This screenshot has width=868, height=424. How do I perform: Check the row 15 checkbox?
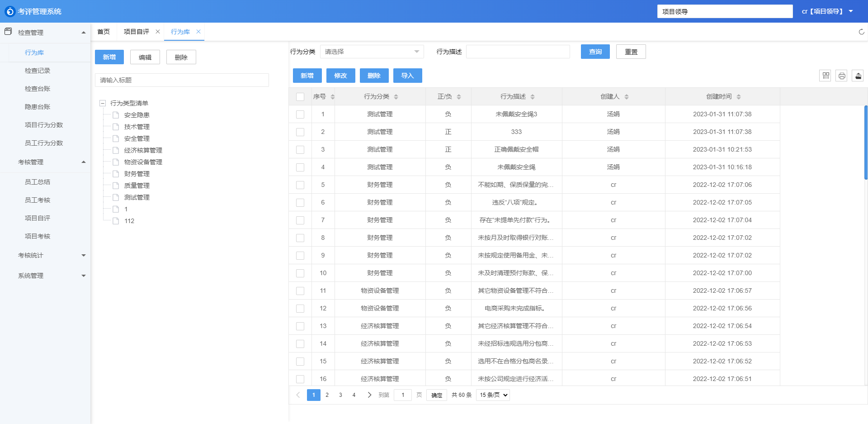[300, 362]
